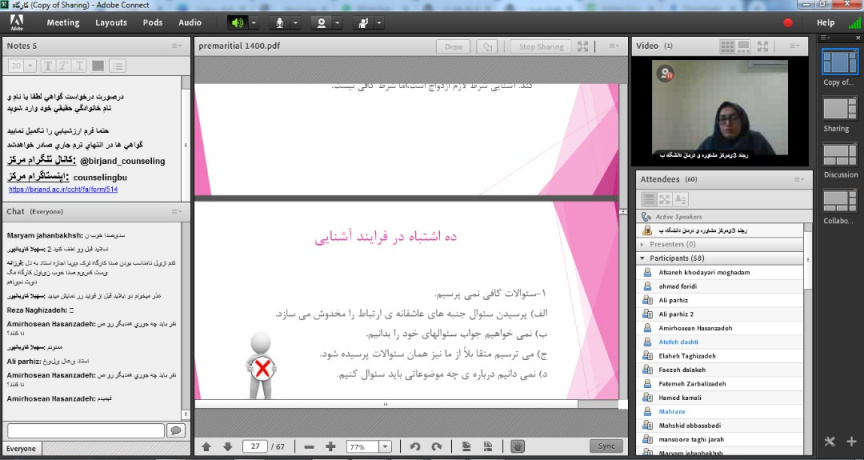Open the Layouts menu
Screen dimensions: 864x460
coord(111,23)
